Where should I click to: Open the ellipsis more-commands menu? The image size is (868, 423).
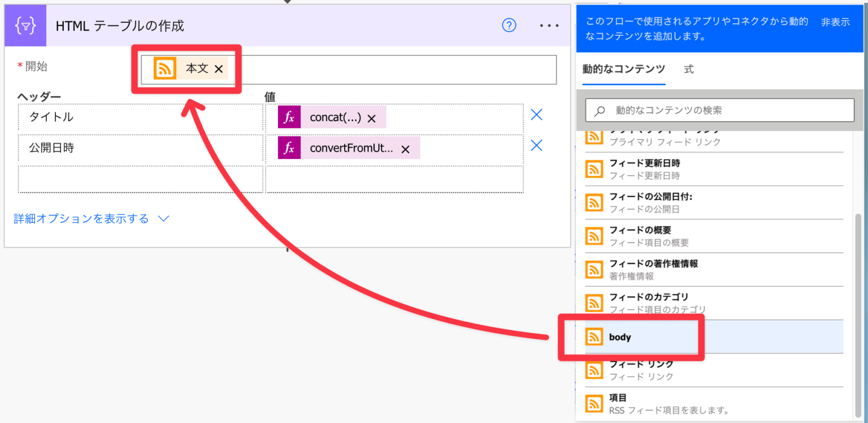pos(549,25)
